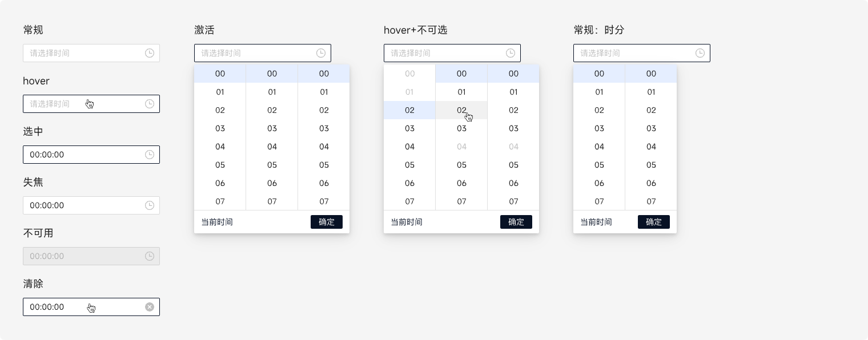Open the 常规：时分 time picker input
This screenshot has width=868, height=340.
[x=633, y=53]
